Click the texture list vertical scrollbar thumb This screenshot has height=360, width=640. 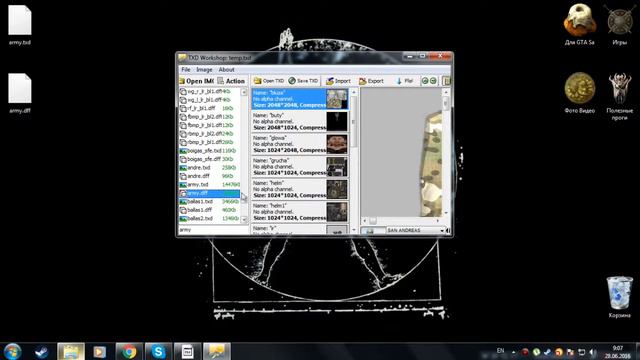click(353, 122)
